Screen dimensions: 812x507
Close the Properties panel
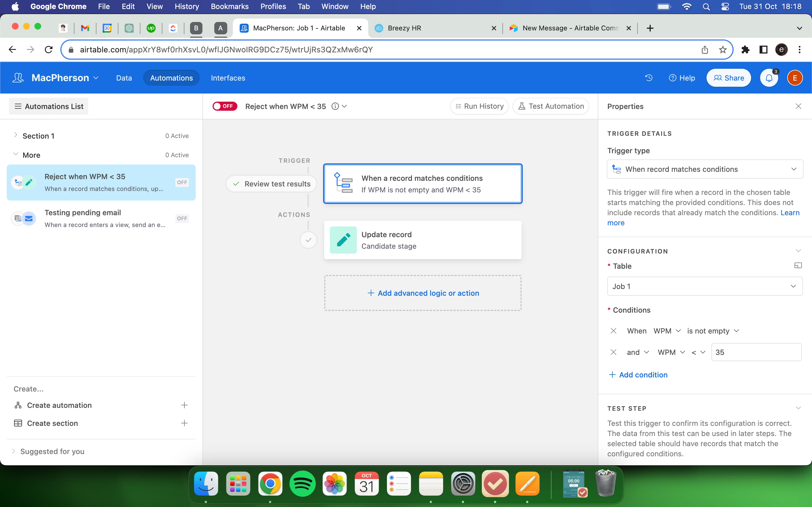tap(798, 106)
